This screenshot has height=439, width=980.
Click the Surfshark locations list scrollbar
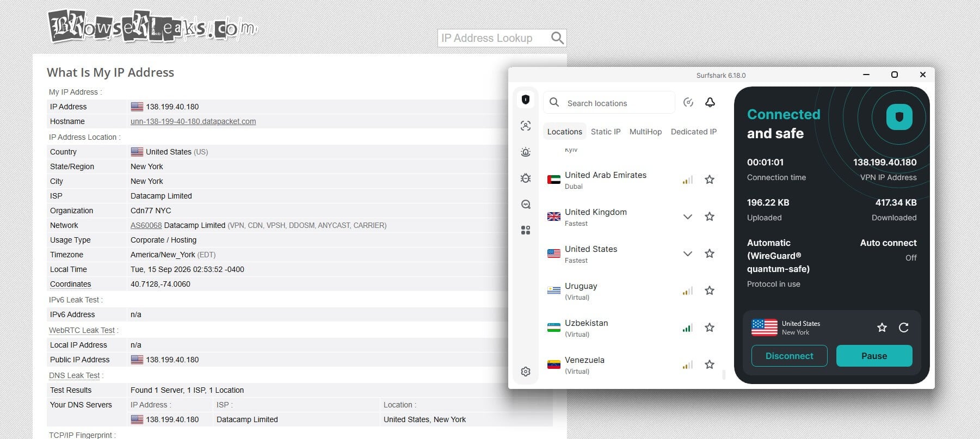[723, 375]
